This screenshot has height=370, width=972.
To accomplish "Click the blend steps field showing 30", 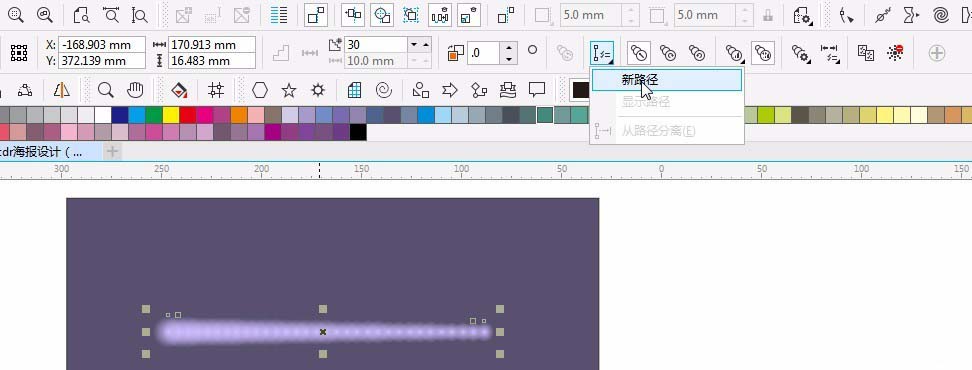I will [x=376, y=45].
